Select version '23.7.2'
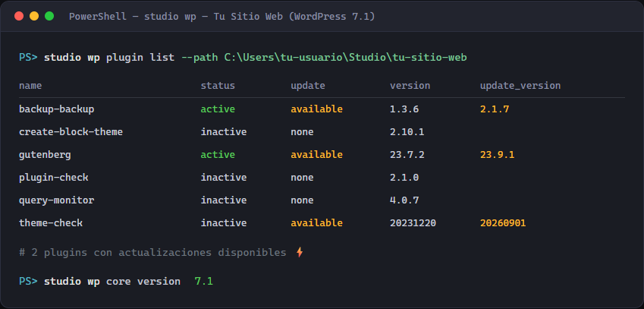644x309 pixels. (x=407, y=155)
